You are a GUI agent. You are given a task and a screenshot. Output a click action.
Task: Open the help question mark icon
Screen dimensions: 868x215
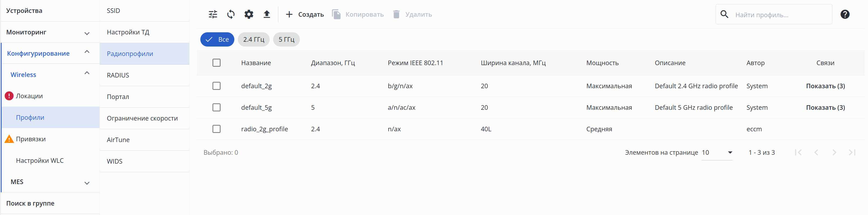pyautogui.click(x=845, y=15)
